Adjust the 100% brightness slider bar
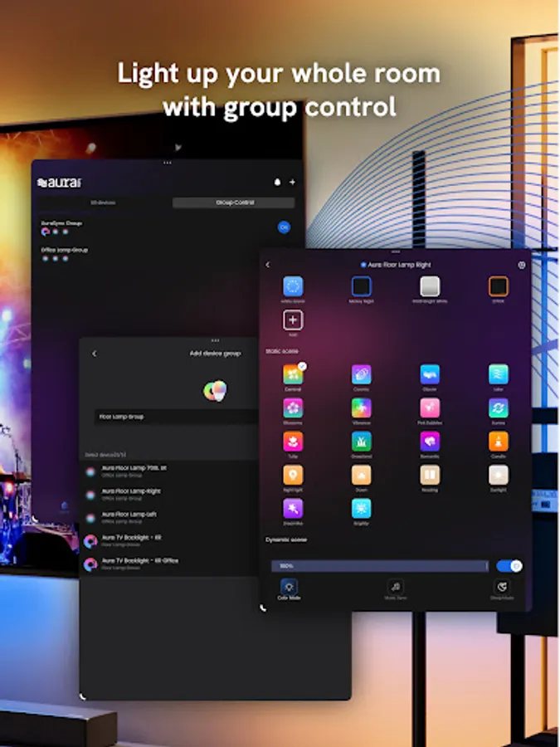The width and height of the screenshot is (560, 747). point(380,566)
